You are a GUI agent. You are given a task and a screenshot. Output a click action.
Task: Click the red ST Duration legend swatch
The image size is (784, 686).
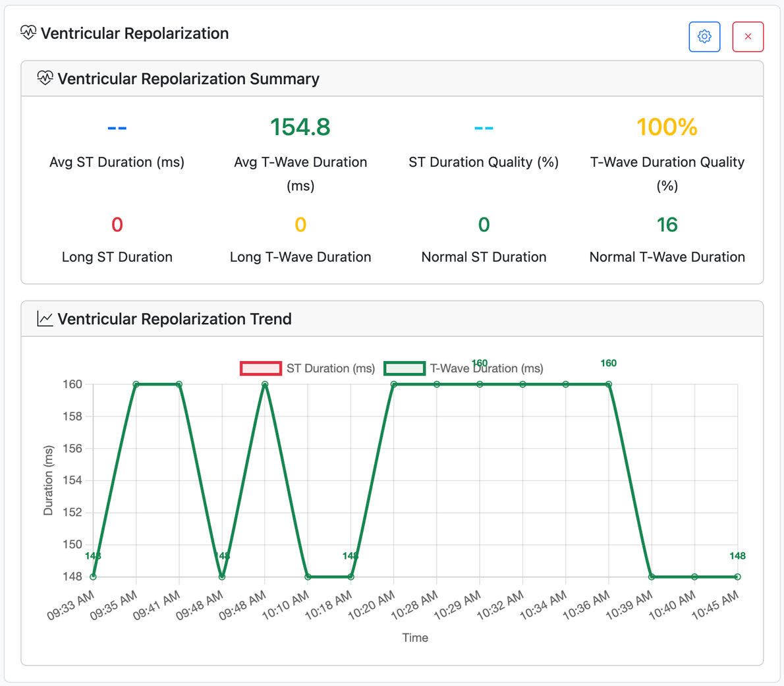(x=260, y=368)
